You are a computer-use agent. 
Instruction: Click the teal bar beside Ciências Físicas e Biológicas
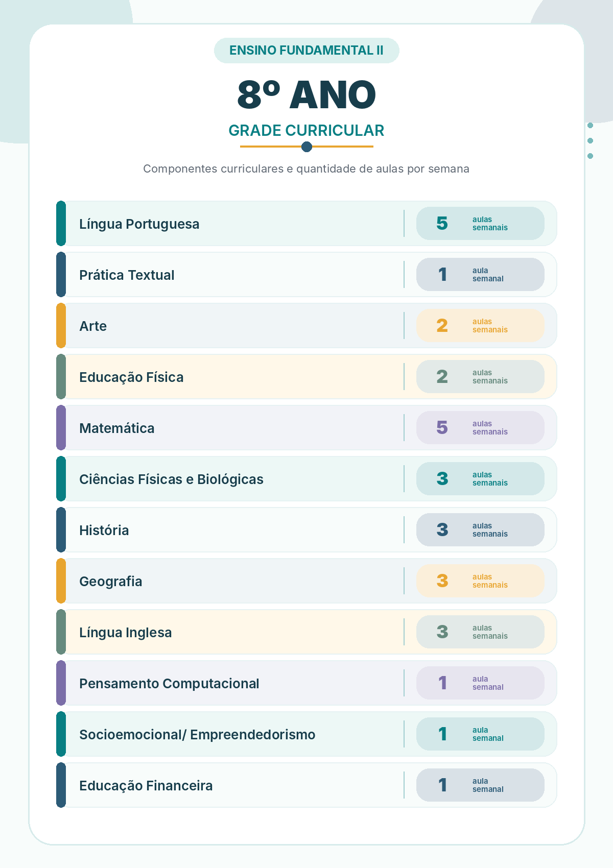tap(61, 479)
